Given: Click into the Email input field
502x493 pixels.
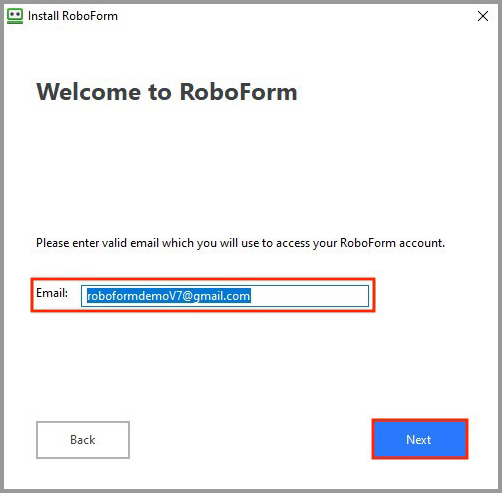Looking at the screenshot, I should point(225,296).
